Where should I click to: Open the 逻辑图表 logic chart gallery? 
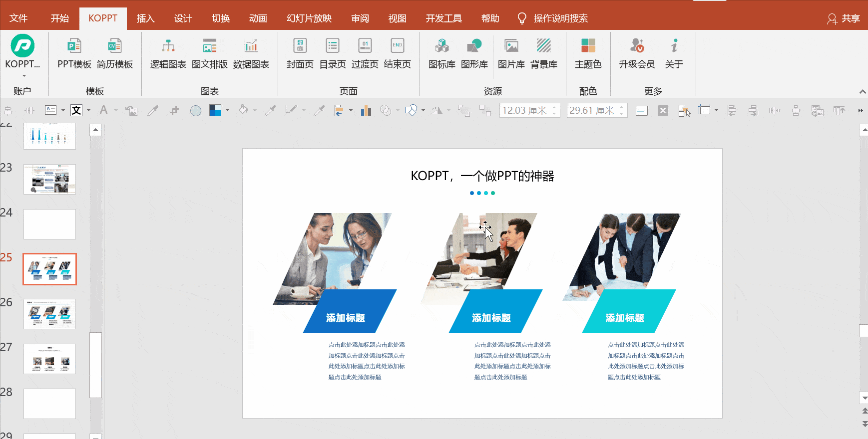(x=168, y=53)
